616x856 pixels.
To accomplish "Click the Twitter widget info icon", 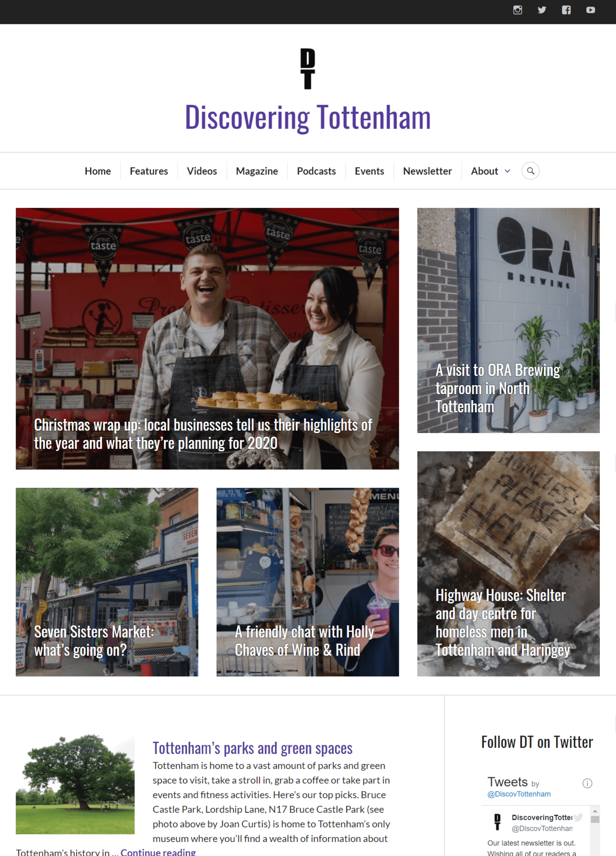I will (x=587, y=783).
